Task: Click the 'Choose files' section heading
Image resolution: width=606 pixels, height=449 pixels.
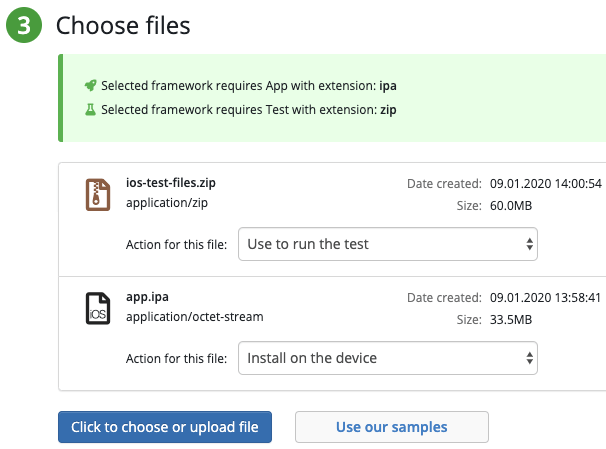Action: [x=123, y=26]
